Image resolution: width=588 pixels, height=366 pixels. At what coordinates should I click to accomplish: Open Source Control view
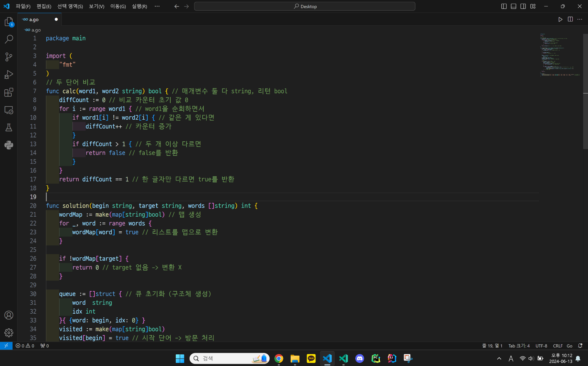click(x=9, y=57)
